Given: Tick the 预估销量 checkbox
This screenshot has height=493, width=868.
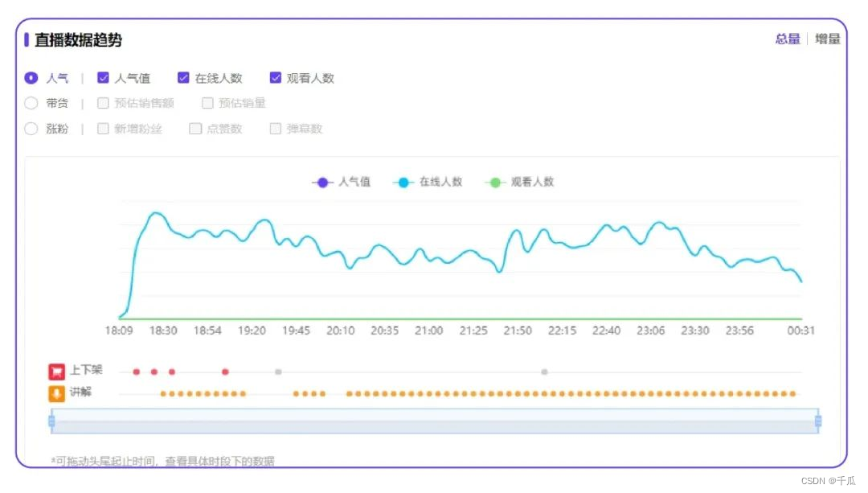Looking at the screenshot, I should click(207, 103).
